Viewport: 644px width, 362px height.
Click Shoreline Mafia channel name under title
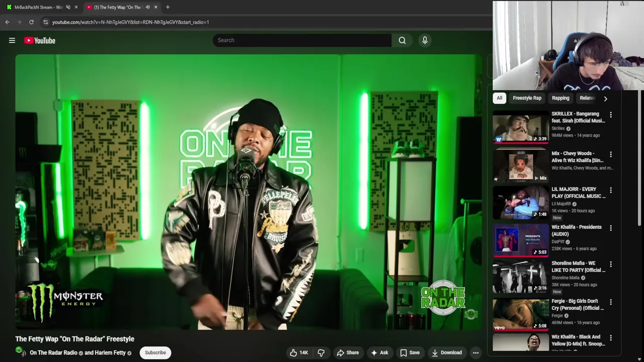click(x=566, y=278)
